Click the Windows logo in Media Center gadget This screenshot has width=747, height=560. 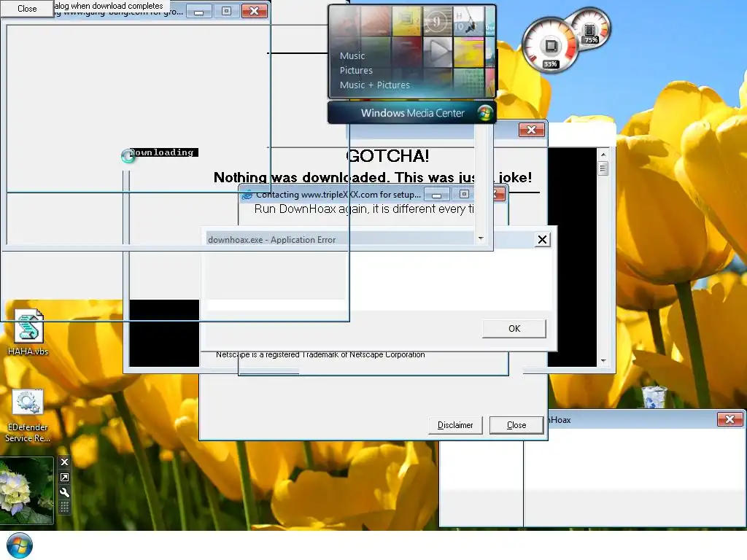click(x=485, y=113)
